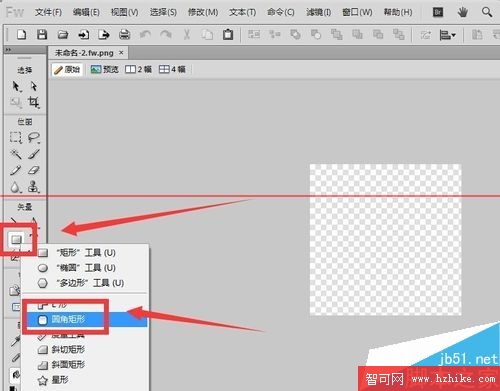Click the Ungroup objects icon
The height and width of the screenshot is (391, 500).
click(x=275, y=34)
